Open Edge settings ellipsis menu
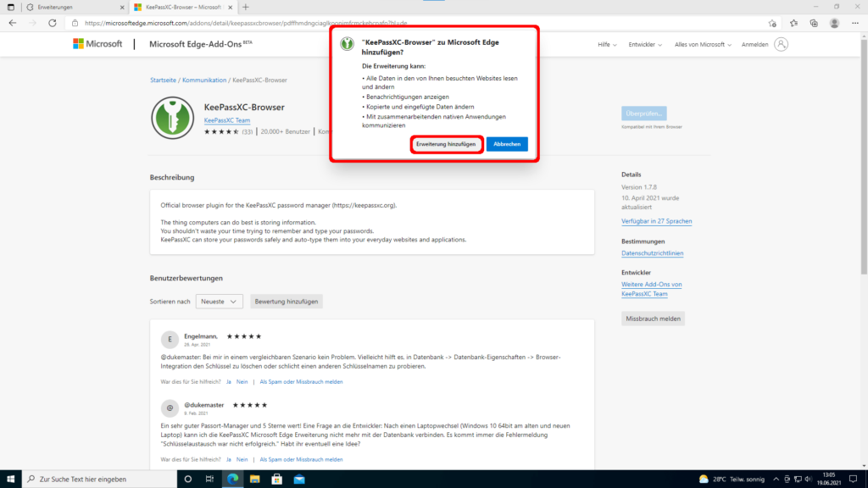This screenshot has width=868, height=488. (854, 23)
